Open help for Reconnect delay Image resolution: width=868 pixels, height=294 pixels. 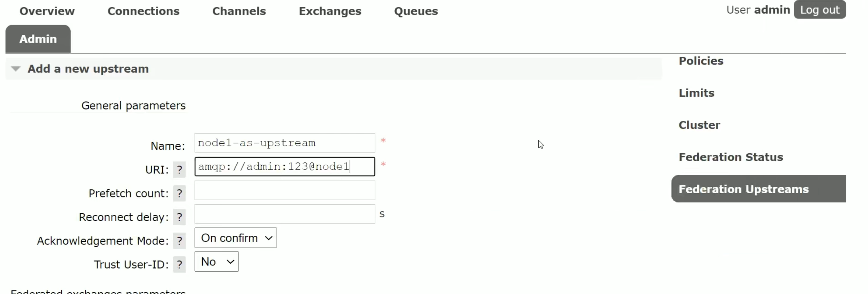tap(179, 217)
